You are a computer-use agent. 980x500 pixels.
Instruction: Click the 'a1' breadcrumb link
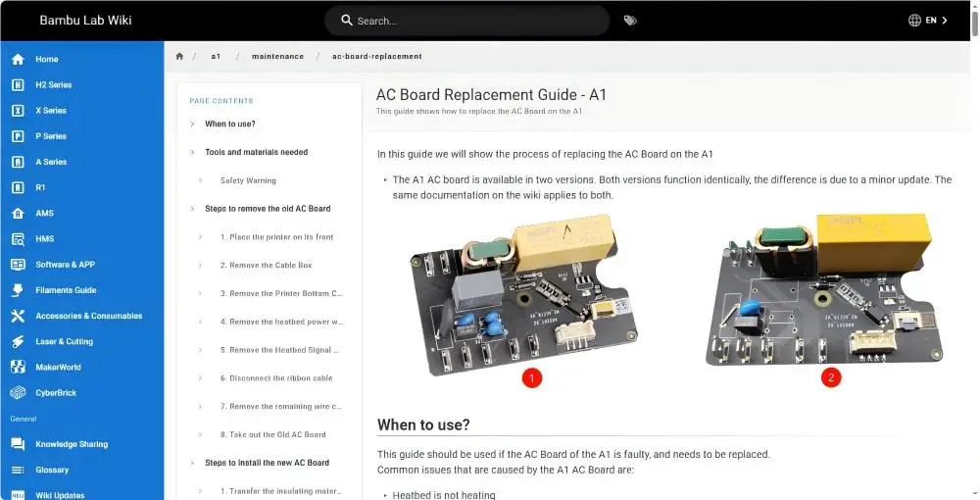click(x=216, y=56)
